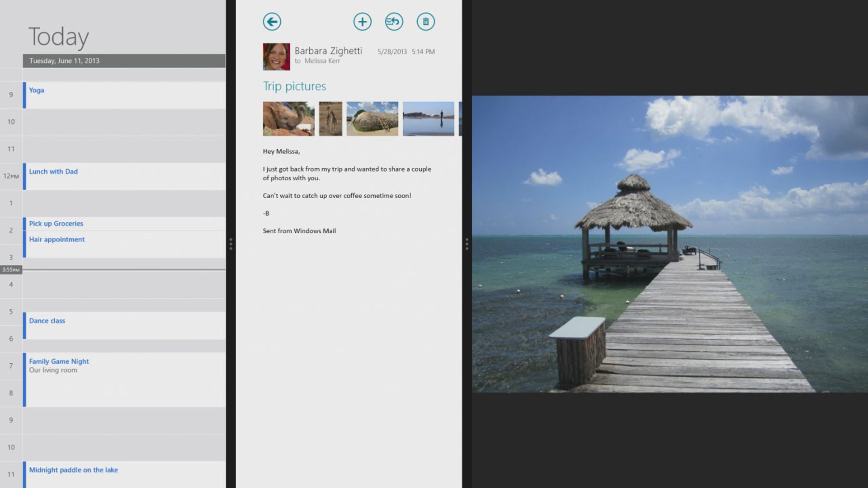Open the giraffe photo attachment

pyautogui.click(x=330, y=118)
